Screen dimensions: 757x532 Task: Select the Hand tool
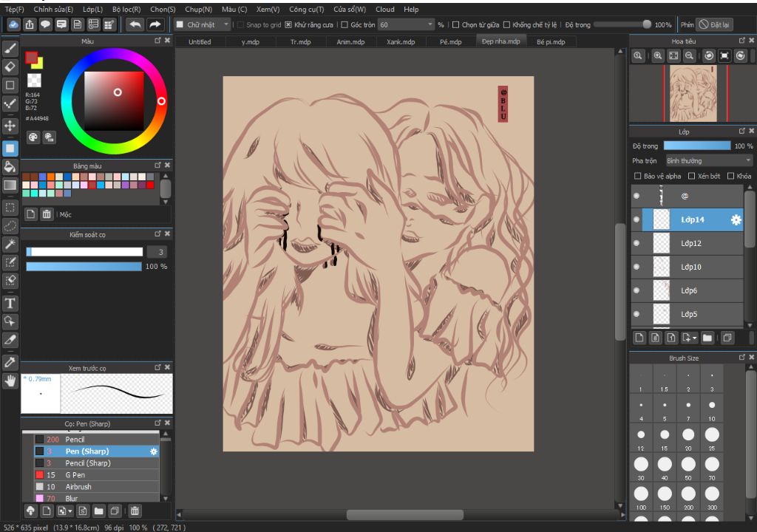[10, 381]
